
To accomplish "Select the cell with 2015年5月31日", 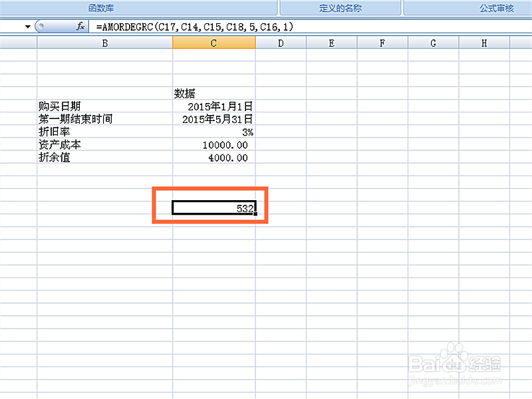I will 213,119.
